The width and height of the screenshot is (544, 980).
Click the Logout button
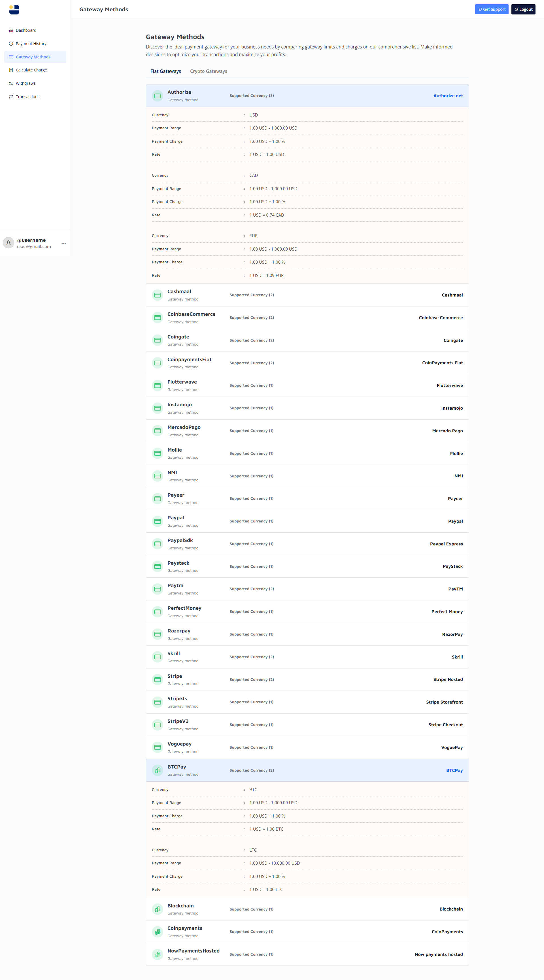coord(523,10)
